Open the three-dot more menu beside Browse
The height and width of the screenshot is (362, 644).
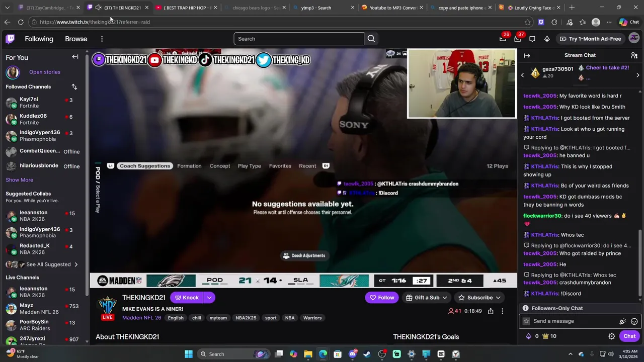pos(102,39)
